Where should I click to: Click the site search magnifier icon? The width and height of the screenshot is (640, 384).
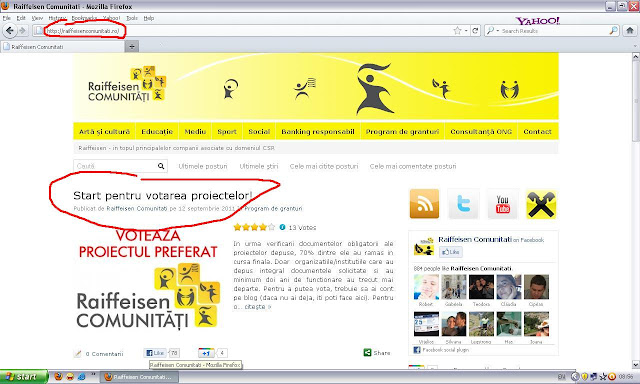coord(161,166)
